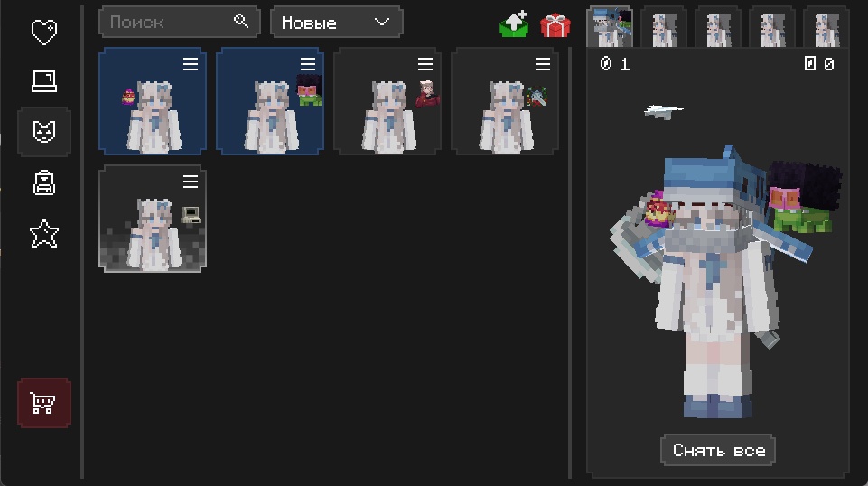This screenshot has height=486, width=868.
Task: Select the old computer item card
Action: pyautogui.click(x=153, y=219)
